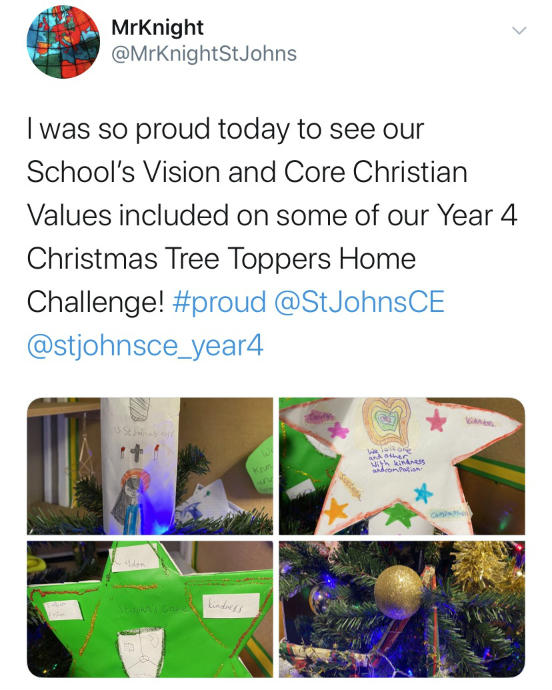Open the #proud hashtag
The image size is (552, 690).
coord(220,302)
